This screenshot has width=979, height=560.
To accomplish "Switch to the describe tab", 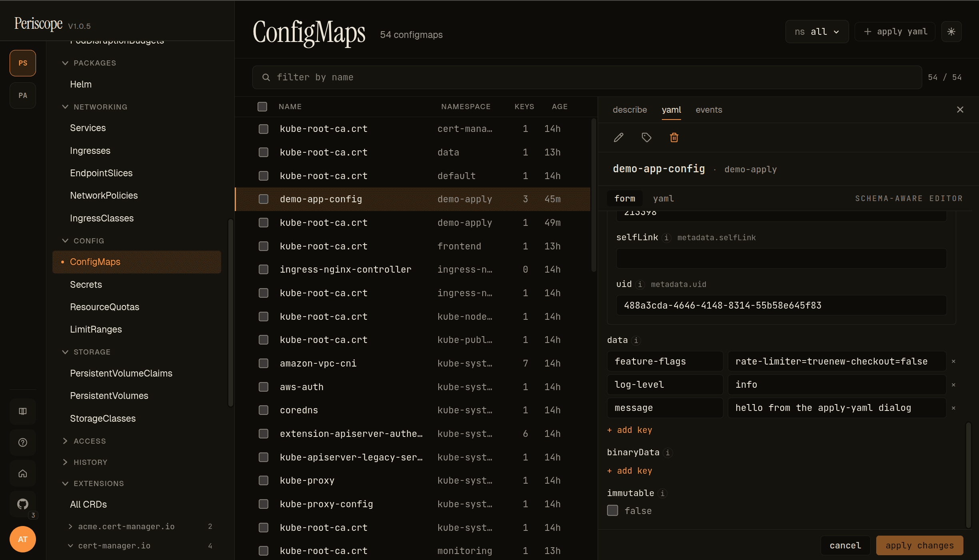I will coord(629,110).
